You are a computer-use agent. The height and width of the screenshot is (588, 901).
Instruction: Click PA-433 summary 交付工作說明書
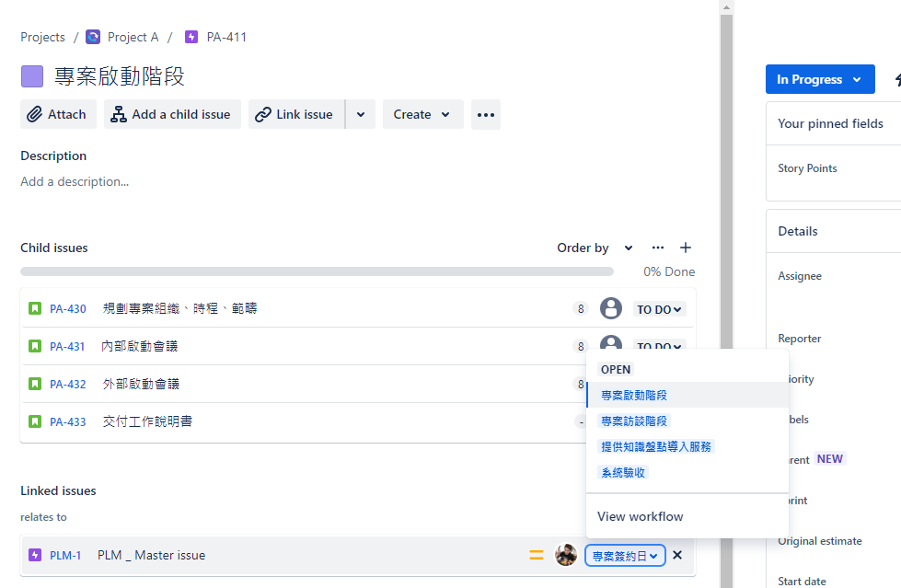[x=147, y=421]
